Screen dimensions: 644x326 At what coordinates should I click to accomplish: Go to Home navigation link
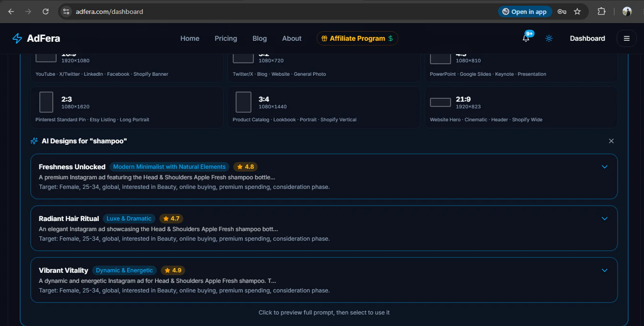point(190,38)
